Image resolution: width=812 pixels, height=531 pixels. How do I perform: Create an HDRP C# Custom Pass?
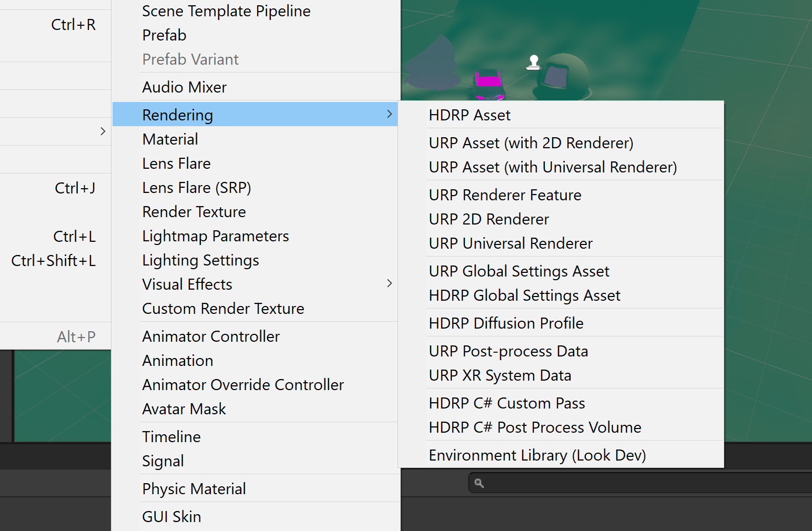506,403
